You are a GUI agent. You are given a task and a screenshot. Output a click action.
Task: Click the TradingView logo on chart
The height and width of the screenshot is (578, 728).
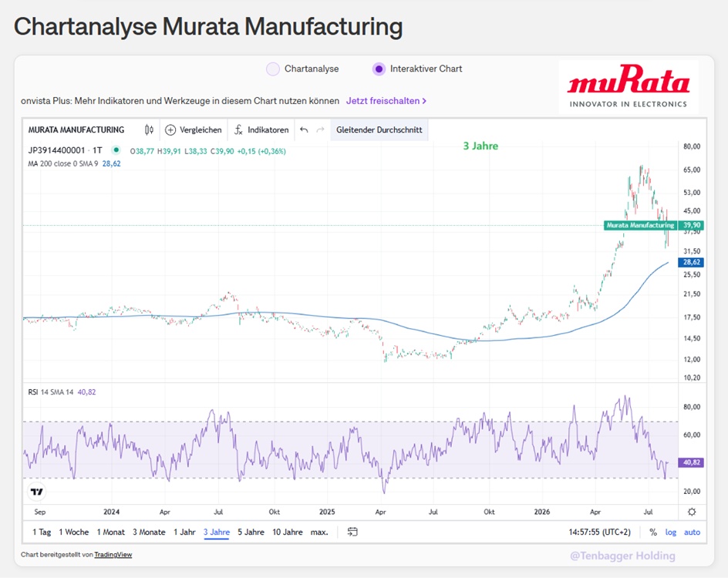(x=37, y=492)
